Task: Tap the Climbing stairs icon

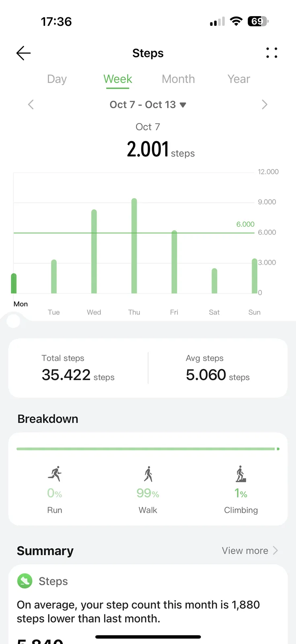Action: [240, 474]
